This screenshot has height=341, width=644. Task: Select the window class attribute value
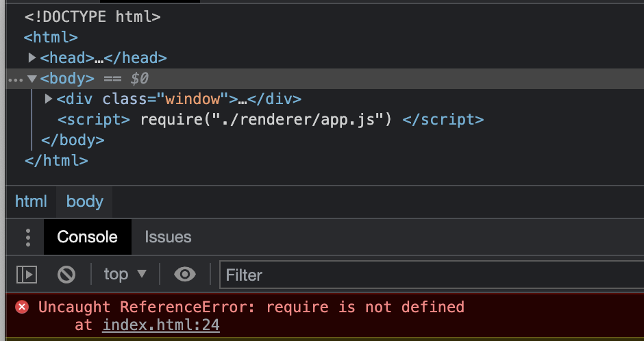click(193, 99)
